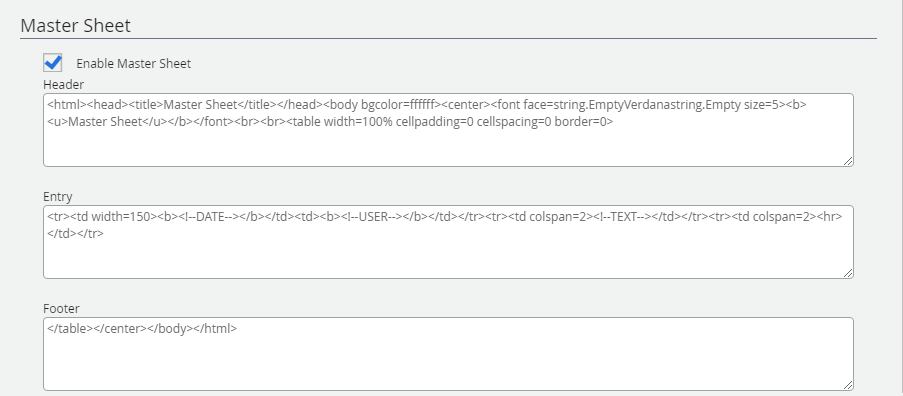
Task: Click the Master Sheet section heading
Action: (75, 25)
